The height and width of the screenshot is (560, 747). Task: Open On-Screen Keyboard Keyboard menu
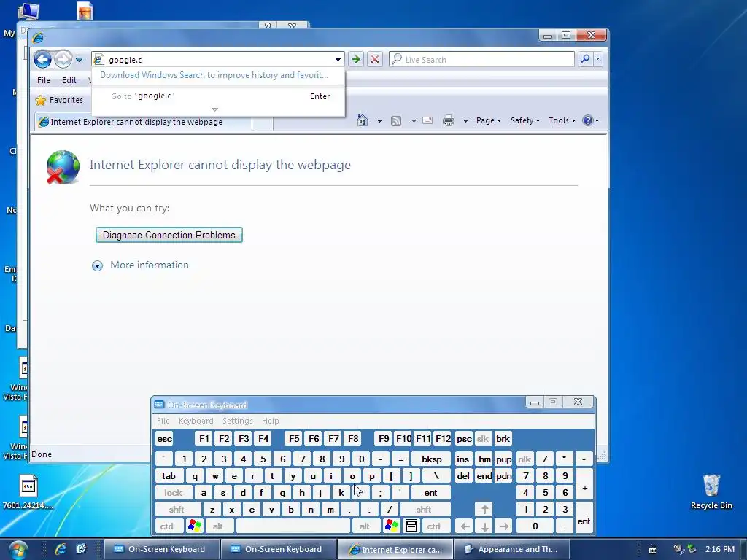click(196, 421)
